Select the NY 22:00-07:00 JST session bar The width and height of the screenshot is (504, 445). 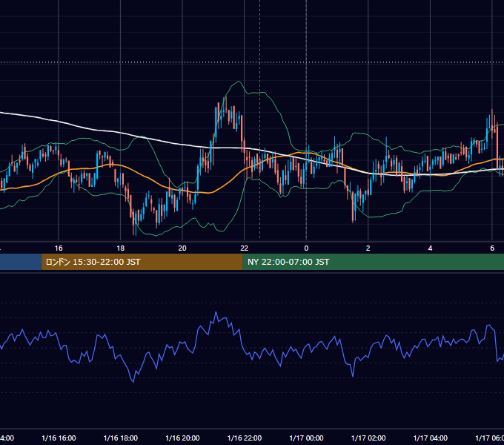[x=373, y=262]
